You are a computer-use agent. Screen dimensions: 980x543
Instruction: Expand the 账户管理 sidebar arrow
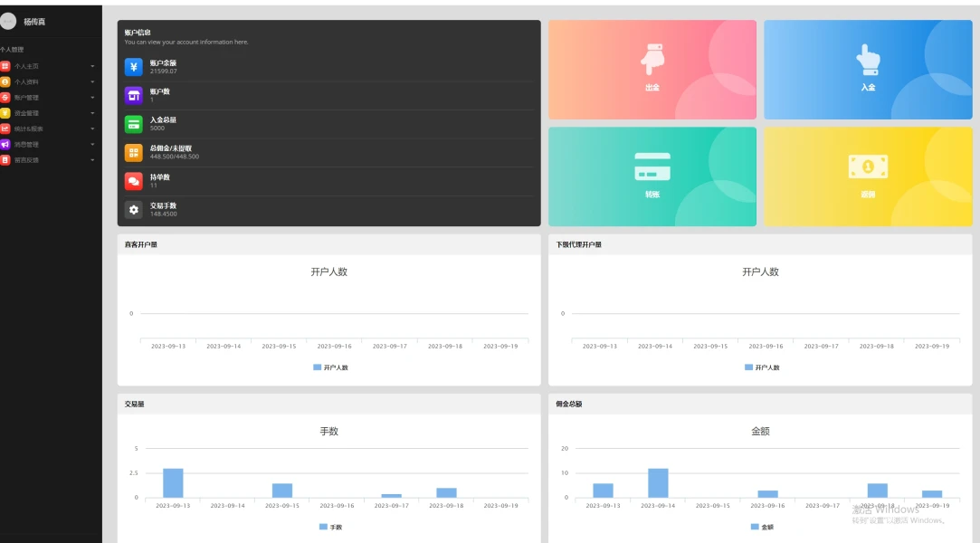(92, 98)
